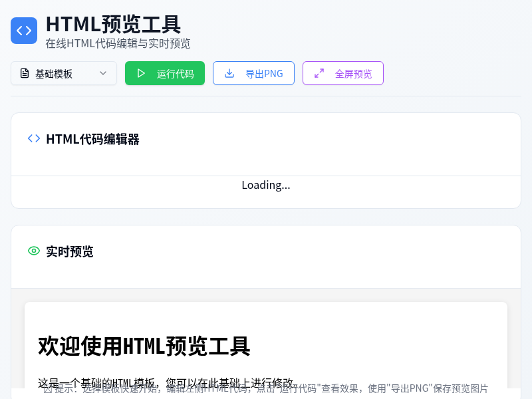Click the expand arrows icon on 全屏预览
Screen dimensions: 532x399
tap(319, 73)
